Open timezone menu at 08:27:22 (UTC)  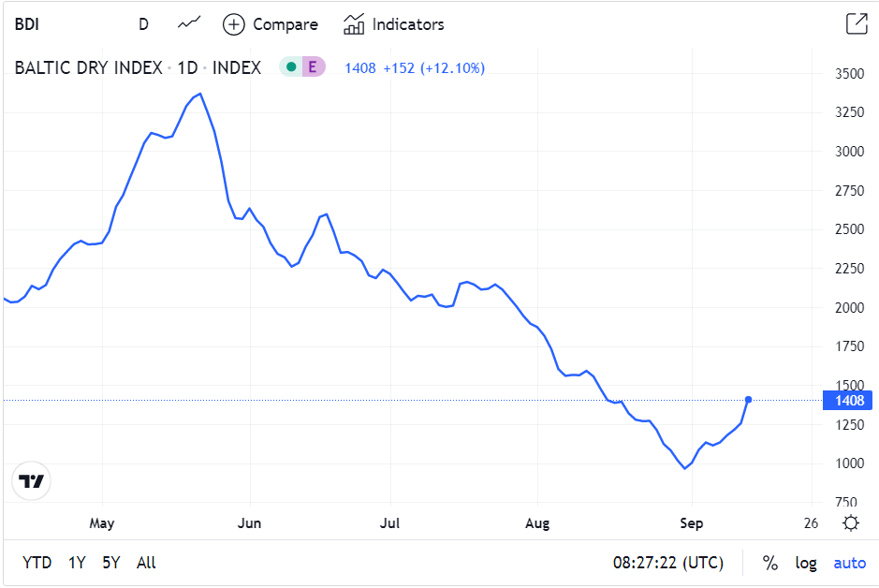tap(667, 563)
